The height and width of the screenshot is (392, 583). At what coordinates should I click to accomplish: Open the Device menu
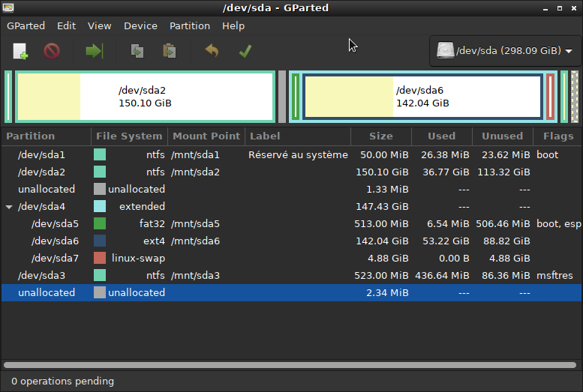click(x=140, y=25)
